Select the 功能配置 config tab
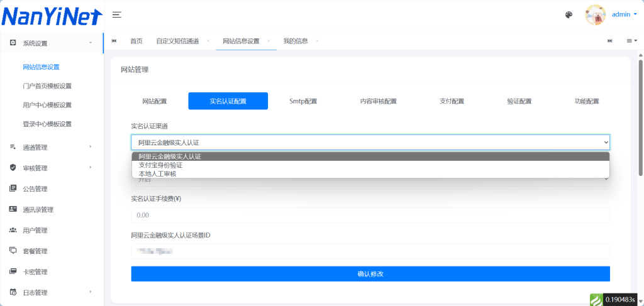Viewport: 644px width, 306px height. pos(587,101)
